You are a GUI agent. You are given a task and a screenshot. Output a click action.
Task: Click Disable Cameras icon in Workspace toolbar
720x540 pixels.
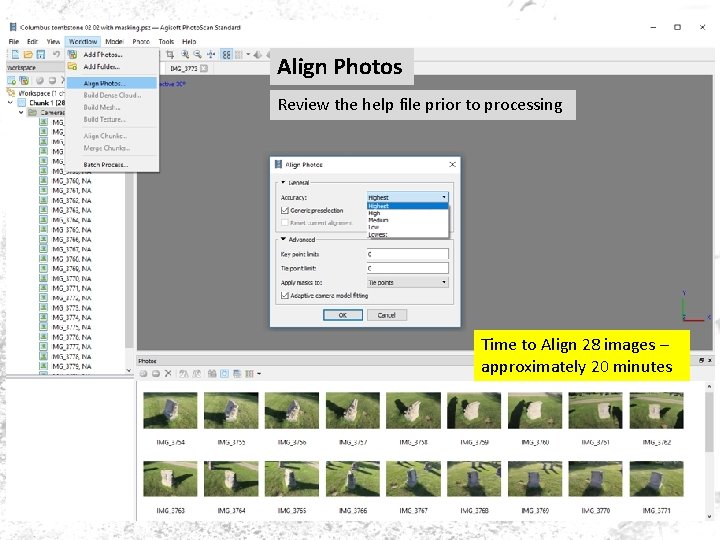click(52, 80)
